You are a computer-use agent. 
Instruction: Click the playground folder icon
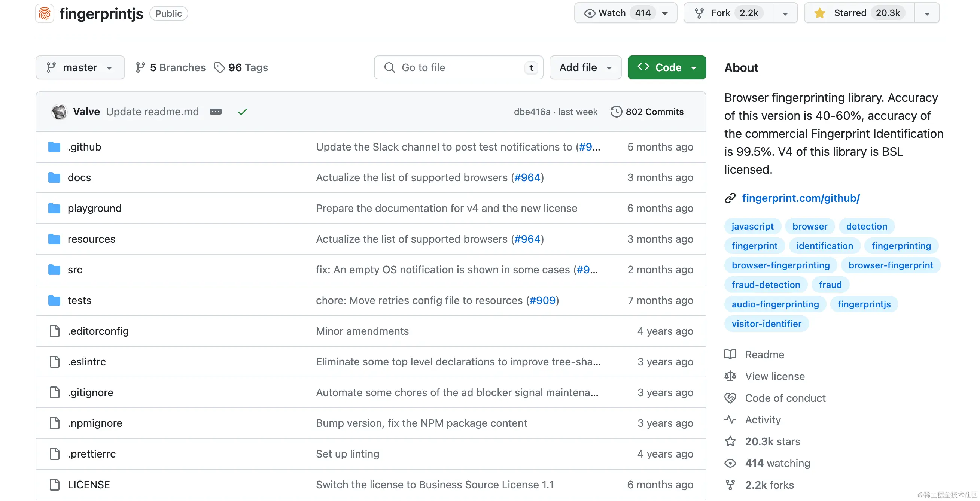(x=54, y=208)
